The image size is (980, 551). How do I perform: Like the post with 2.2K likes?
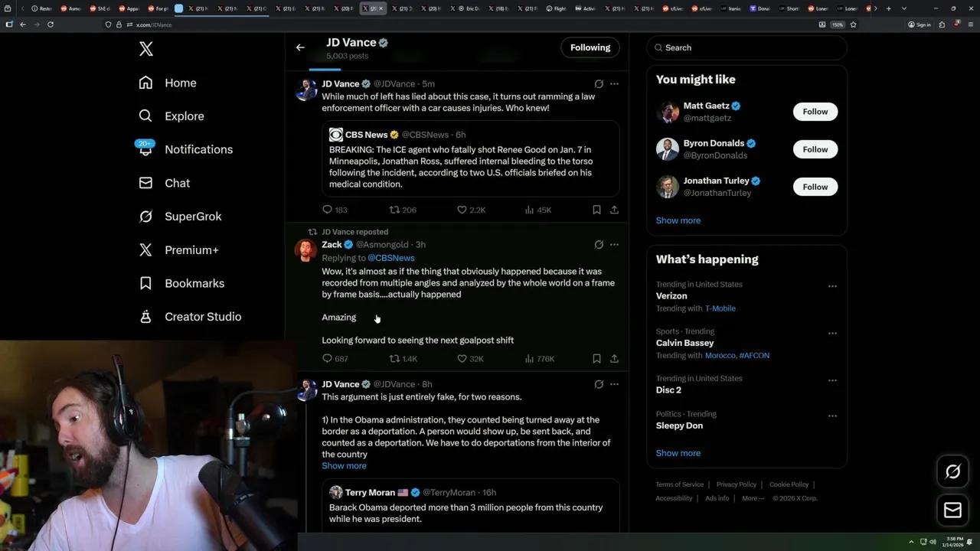point(471,210)
